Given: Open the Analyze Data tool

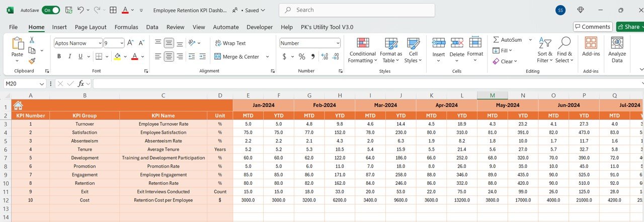Looking at the screenshot, I should (x=617, y=44).
